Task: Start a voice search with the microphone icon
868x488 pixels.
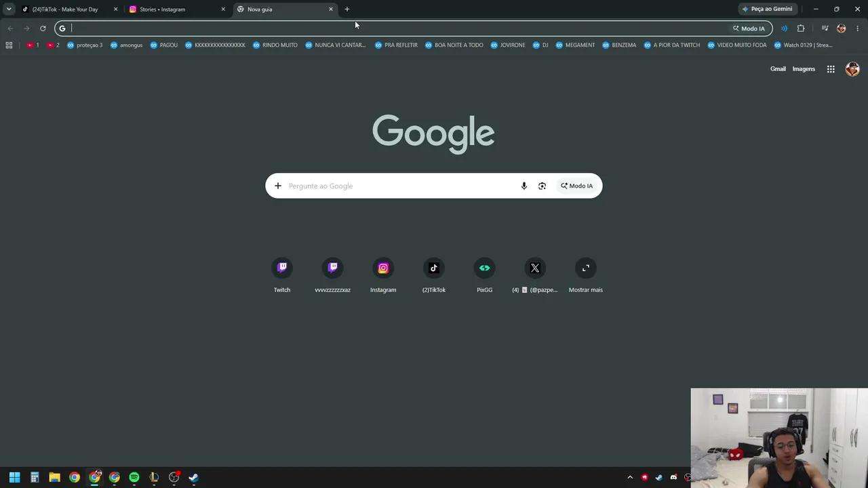Action: (x=524, y=186)
